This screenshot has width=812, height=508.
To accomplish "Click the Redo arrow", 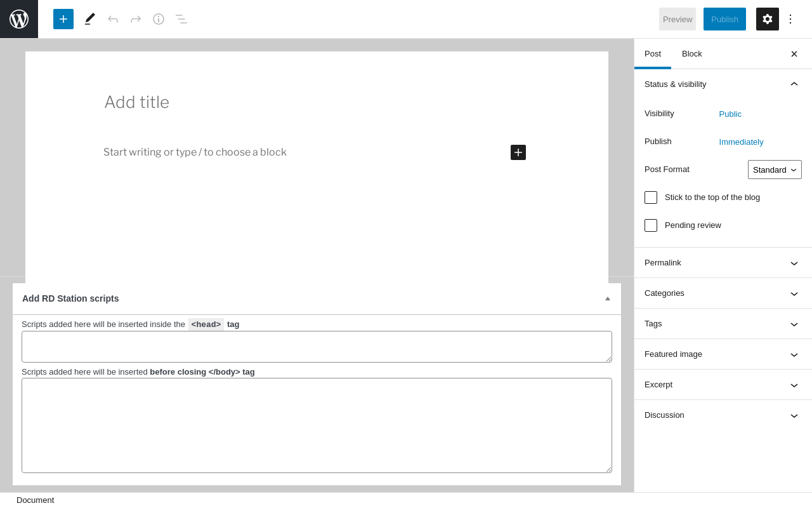I will pyautogui.click(x=136, y=19).
